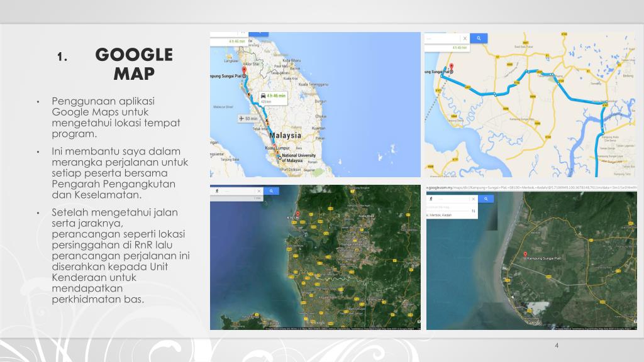The height and width of the screenshot is (362, 644).
Task: Click the blue search button on Kedah coast satellite map
Action: click(271, 191)
